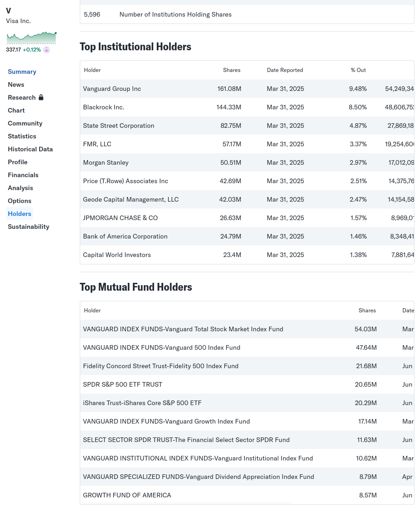Click the 9.48% out value
Image resolution: width=420 pixels, height=508 pixels.
[358, 89]
